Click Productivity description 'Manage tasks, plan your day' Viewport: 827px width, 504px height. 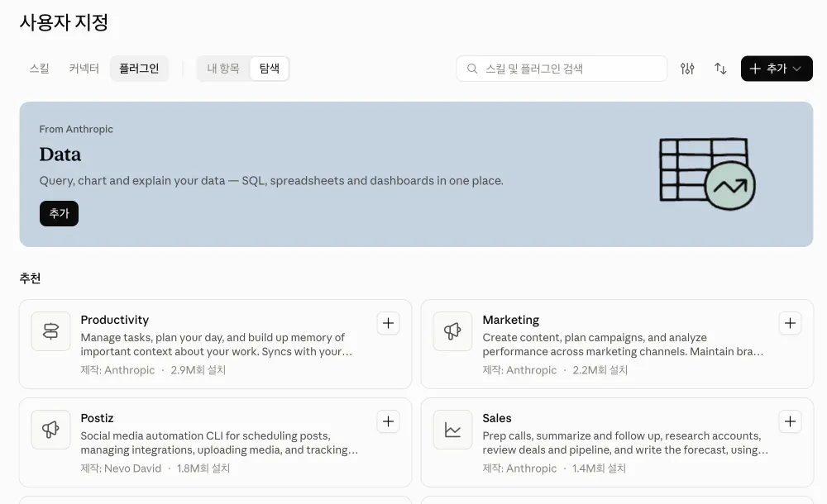pos(216,345)
